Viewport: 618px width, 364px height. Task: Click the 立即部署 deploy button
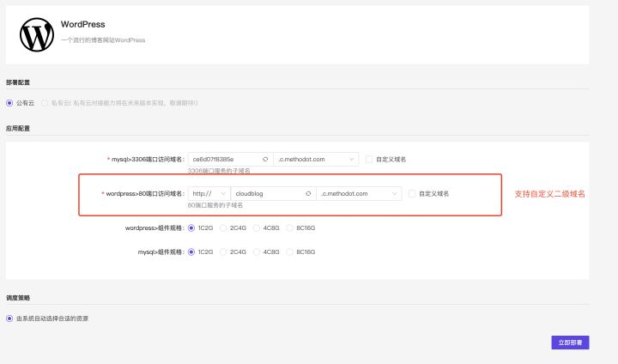pos(570,343)
